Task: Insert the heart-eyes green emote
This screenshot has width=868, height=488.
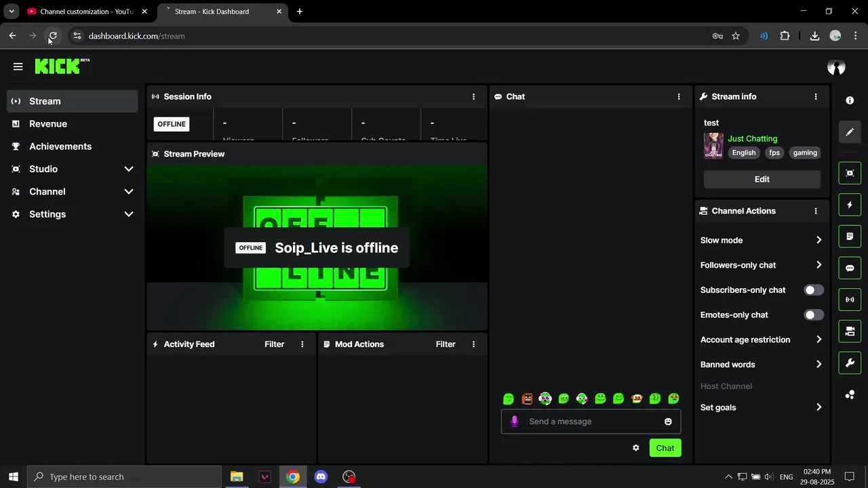Action: coord(673,399)
